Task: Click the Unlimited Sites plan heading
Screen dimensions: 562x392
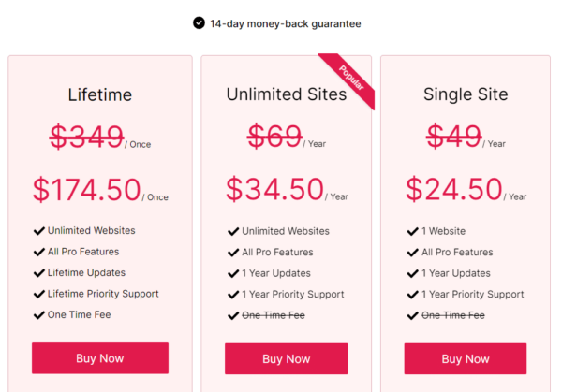Action: 287,94
